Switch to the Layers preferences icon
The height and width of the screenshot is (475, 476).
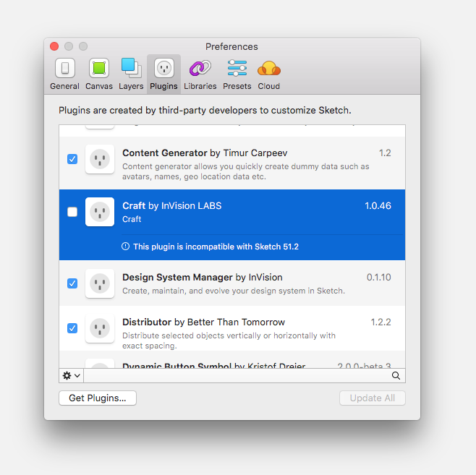[x=131, y=74]
